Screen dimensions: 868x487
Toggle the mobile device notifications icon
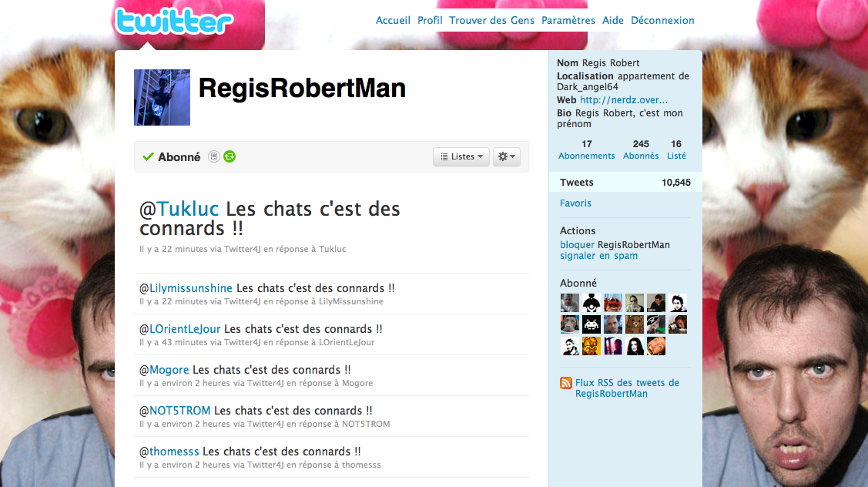point(214,156)
